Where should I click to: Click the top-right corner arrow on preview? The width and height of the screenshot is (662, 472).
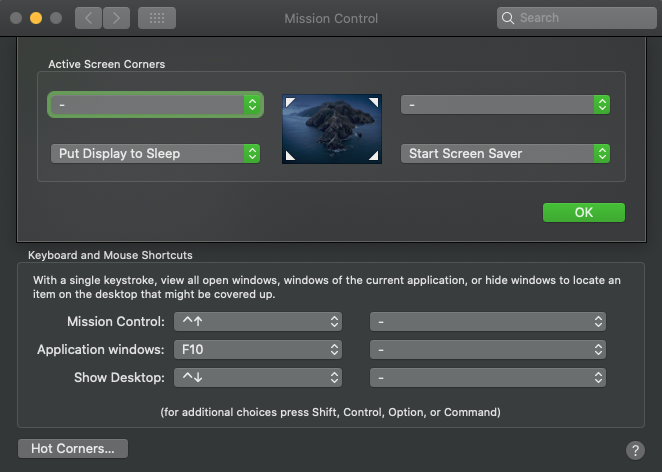click(374, 102)
